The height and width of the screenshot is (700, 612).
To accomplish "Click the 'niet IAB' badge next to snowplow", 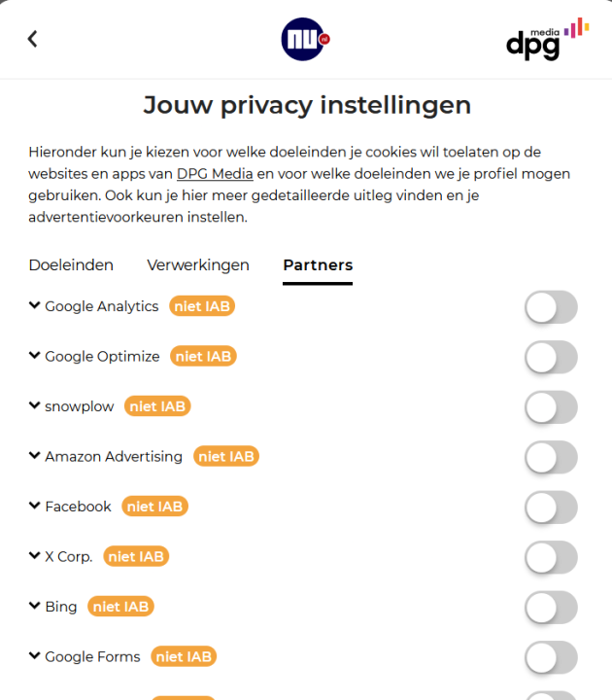I will coord(157,406).
